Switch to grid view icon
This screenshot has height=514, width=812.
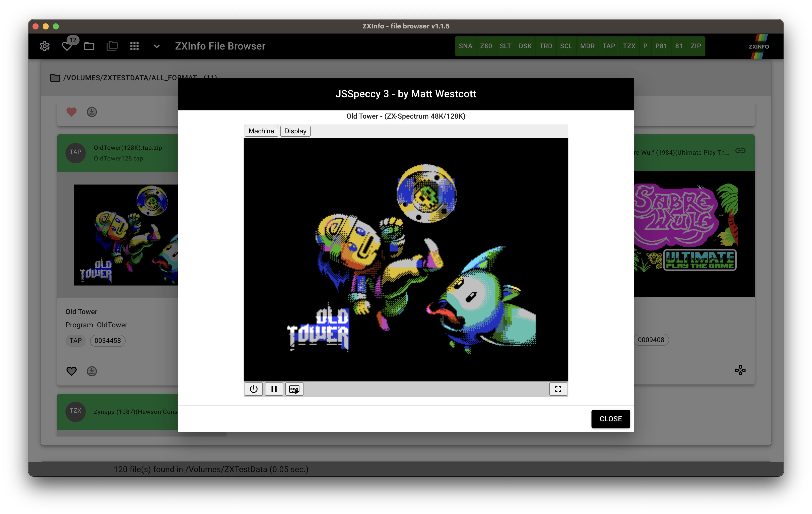[134, 46]
